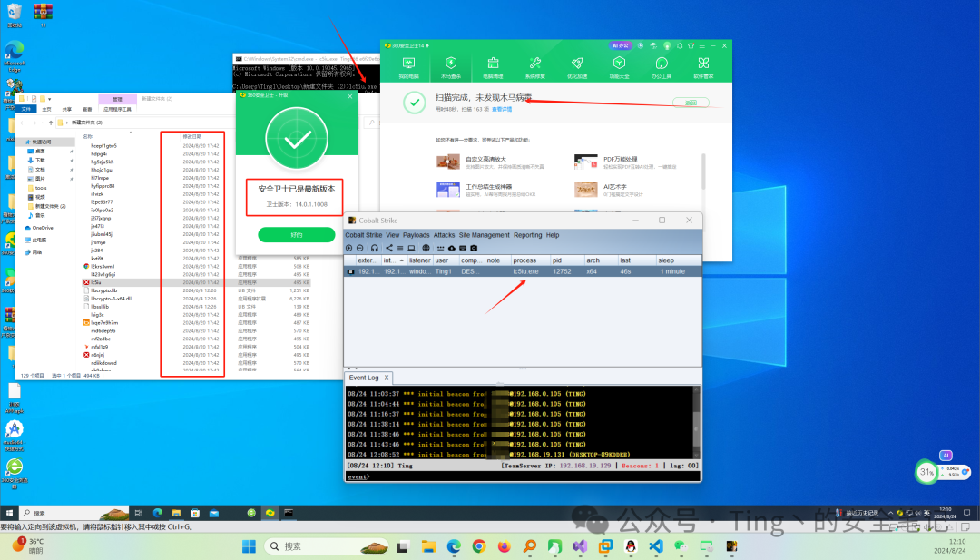Click the target table laptop icon in Cobalt Strike
The height and width of the screenshot is (560, 980).
click(411, 248)
